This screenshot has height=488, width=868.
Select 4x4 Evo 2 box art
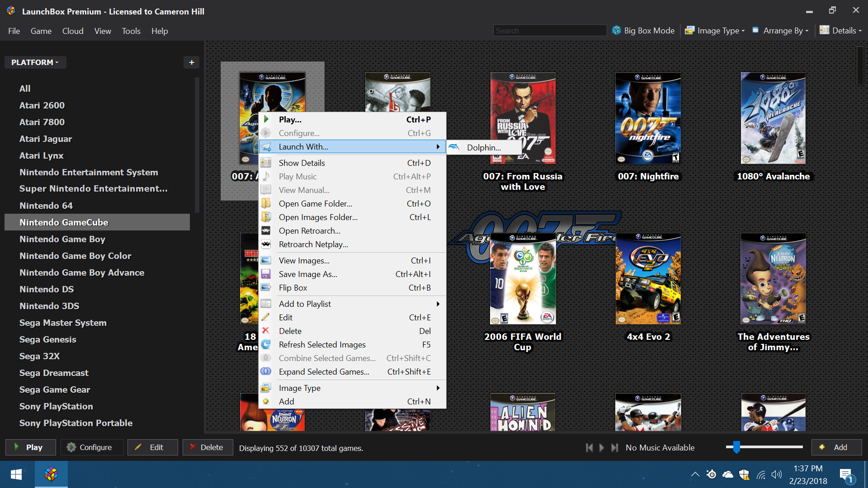[x=648, y=278]
